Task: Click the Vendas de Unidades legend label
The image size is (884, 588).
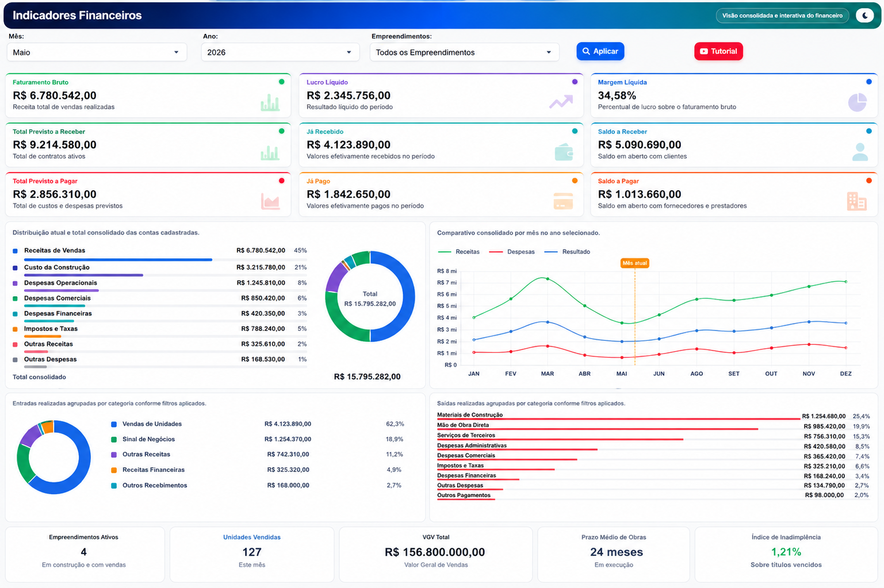Action: 152,424
